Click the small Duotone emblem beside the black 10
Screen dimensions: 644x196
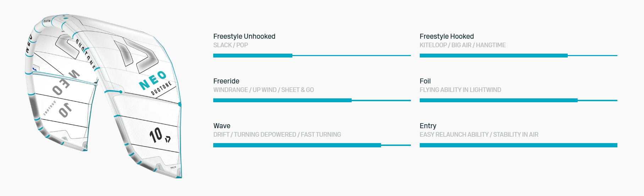168,139
